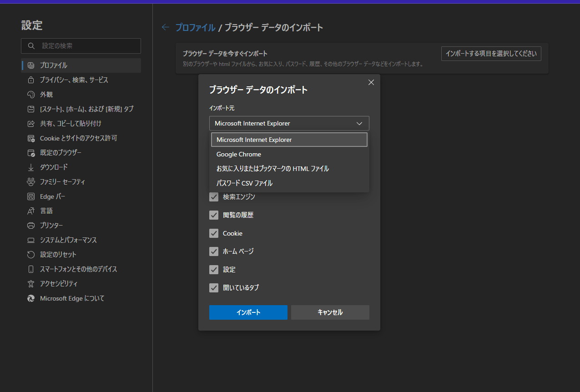Open ファミリー セーフティ settings page
This screenshot has width=580, height=392.
[x=81, y=182]
